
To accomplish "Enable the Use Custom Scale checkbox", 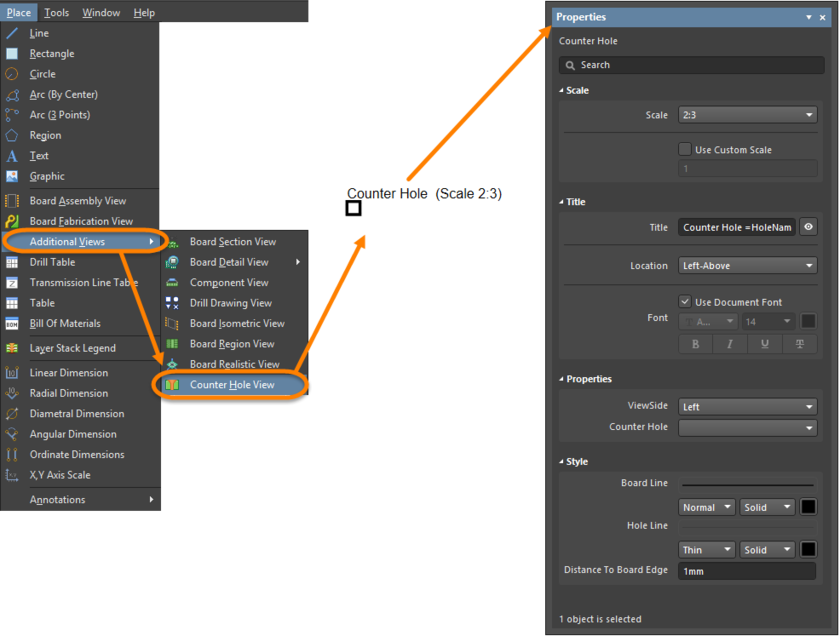I will (685, 149).
